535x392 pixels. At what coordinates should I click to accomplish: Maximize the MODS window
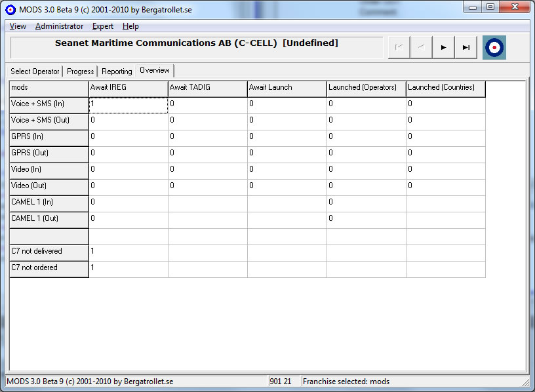tap(490, 7)
